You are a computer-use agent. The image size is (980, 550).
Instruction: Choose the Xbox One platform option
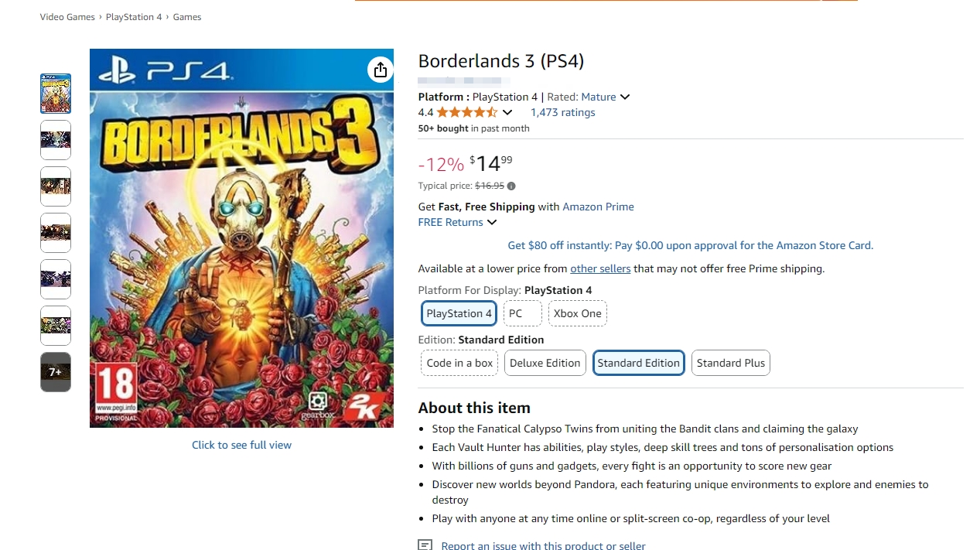(x=577, y=313)
